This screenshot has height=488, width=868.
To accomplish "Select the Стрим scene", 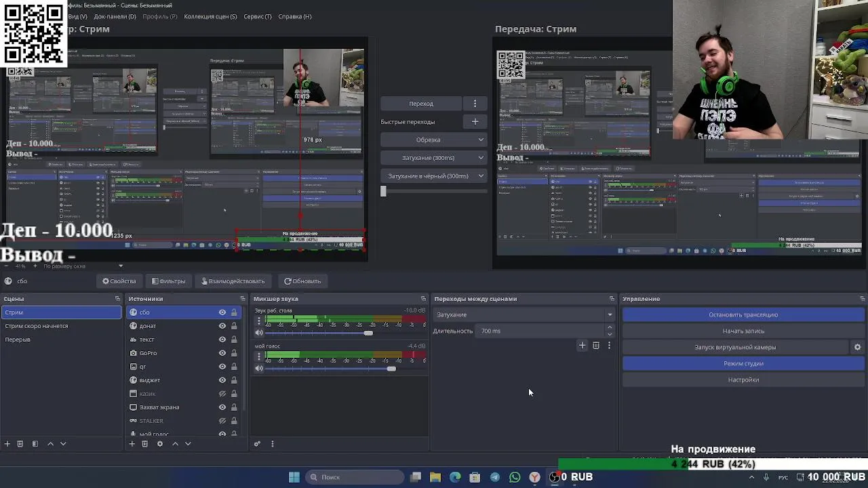I will 61,312.
